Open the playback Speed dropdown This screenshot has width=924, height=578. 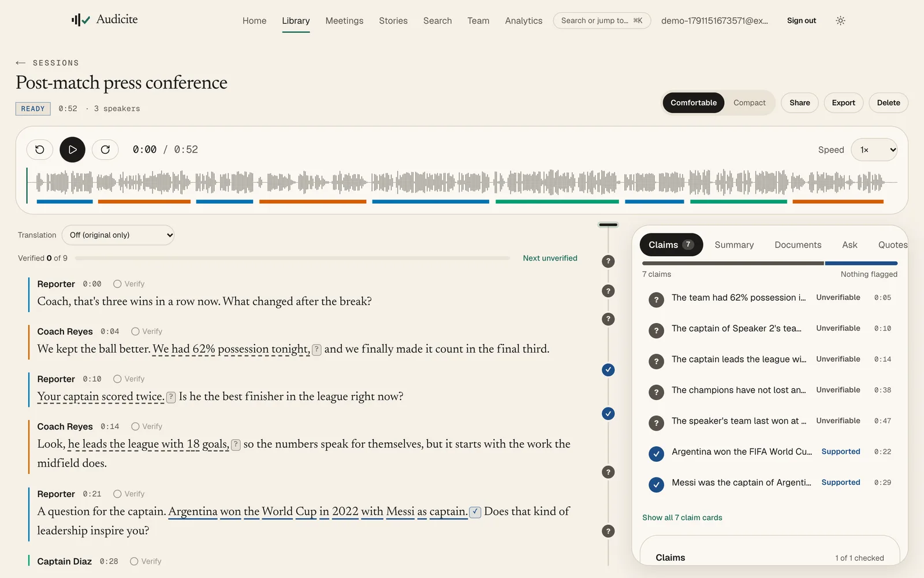point(874,150)
